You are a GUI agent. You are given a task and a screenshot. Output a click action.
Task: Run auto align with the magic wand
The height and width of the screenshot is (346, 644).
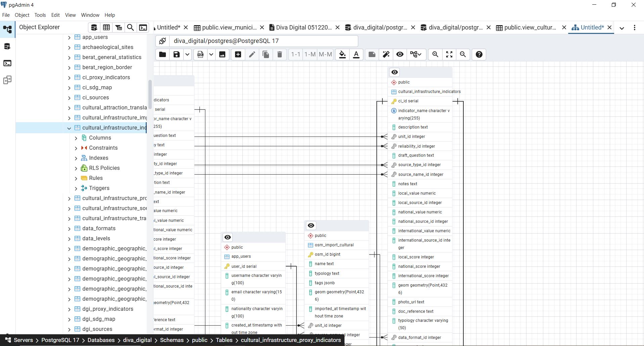click(x=386, y=54)
